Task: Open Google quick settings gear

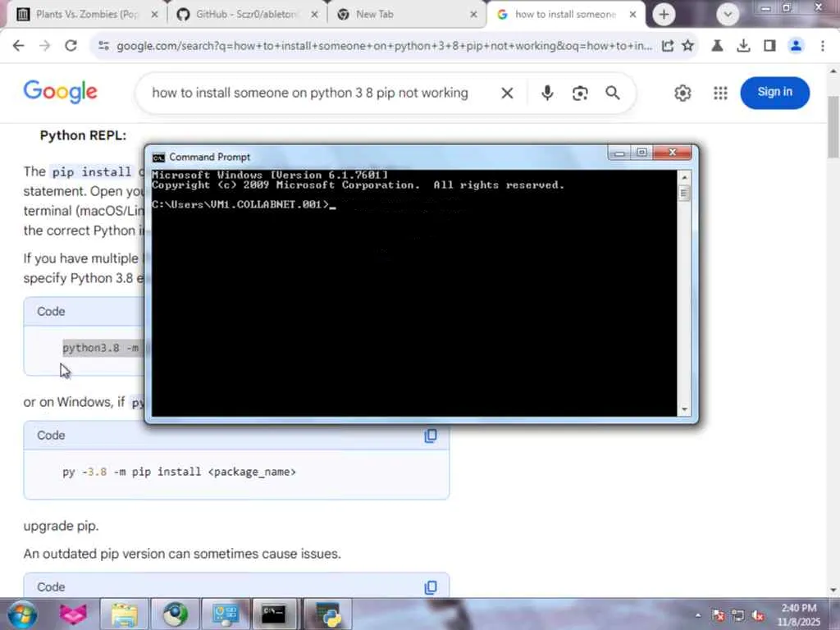Action: [x=682, y=94]
